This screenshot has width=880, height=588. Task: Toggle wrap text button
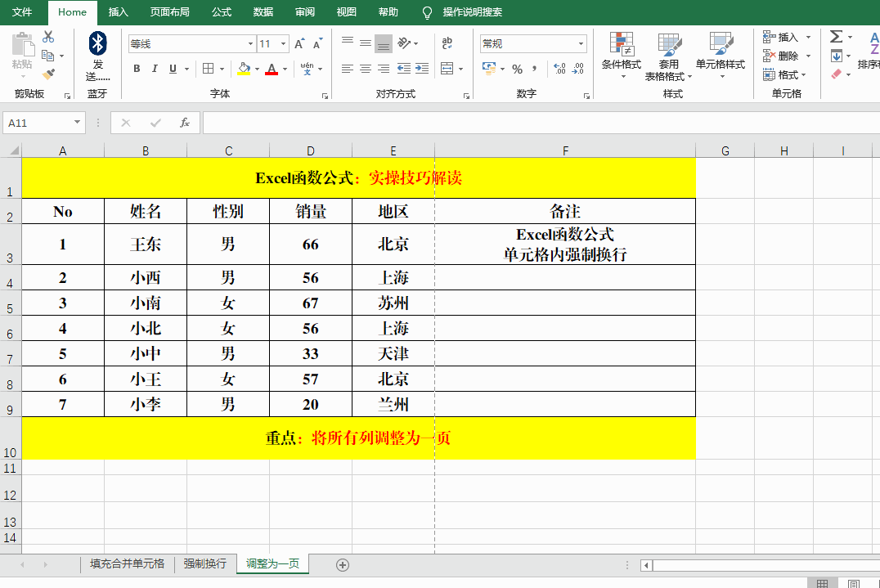coord(447,43)
